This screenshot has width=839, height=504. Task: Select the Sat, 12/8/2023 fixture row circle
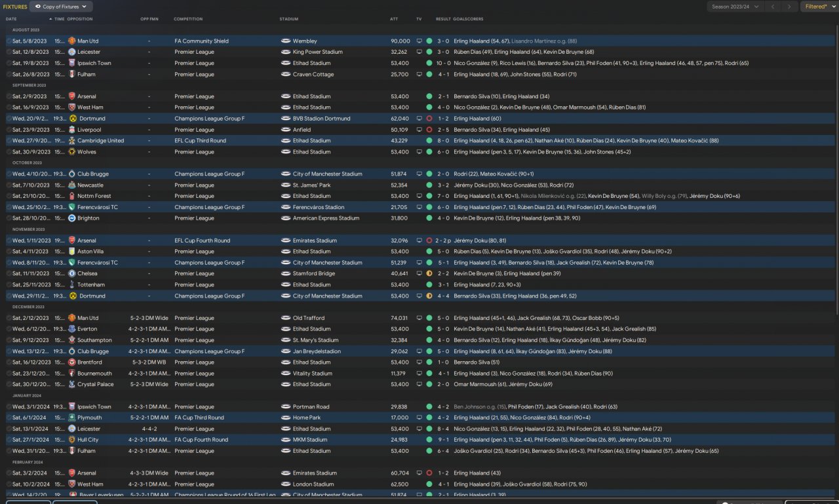(x=9, y=52)
